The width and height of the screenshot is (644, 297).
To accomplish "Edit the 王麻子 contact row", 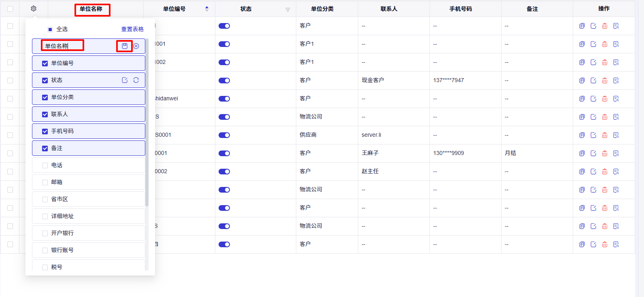I will point(593,153).
